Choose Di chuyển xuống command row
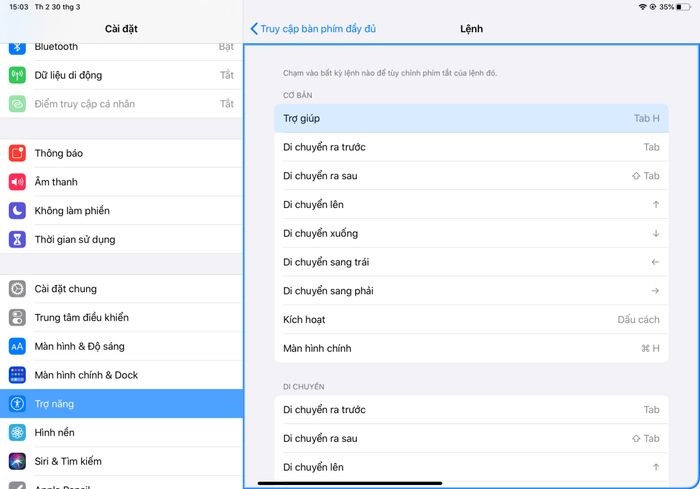The width and height of the screenshot is (700, 489). point(471,233)
